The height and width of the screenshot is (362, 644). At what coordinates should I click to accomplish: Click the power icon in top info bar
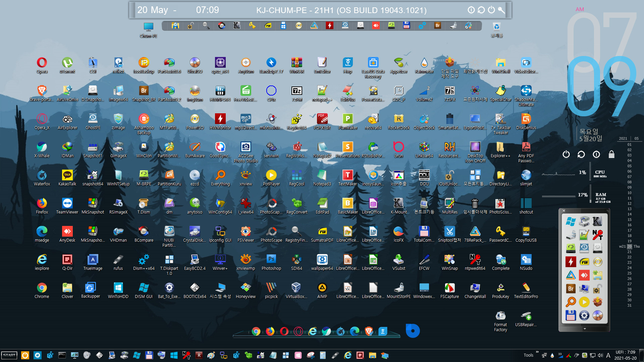[491, 10]
